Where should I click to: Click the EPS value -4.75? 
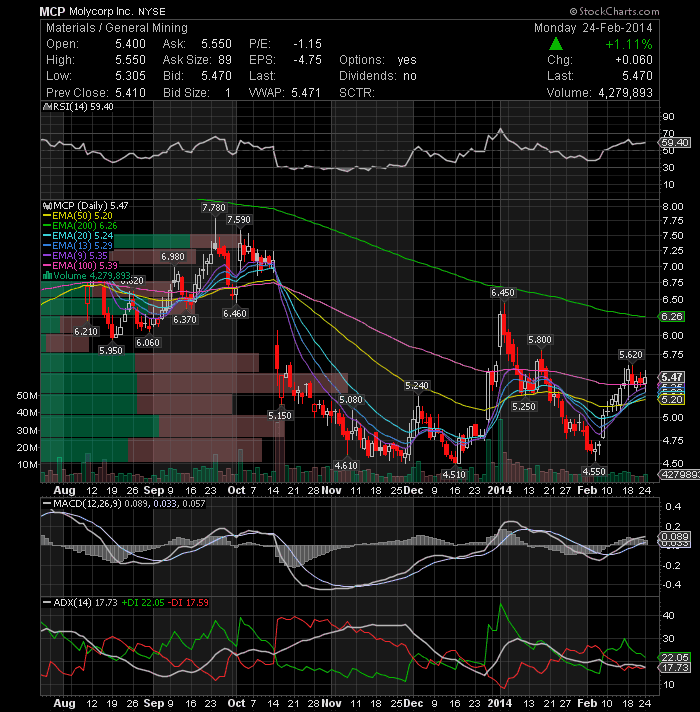[x=307, y=60]
